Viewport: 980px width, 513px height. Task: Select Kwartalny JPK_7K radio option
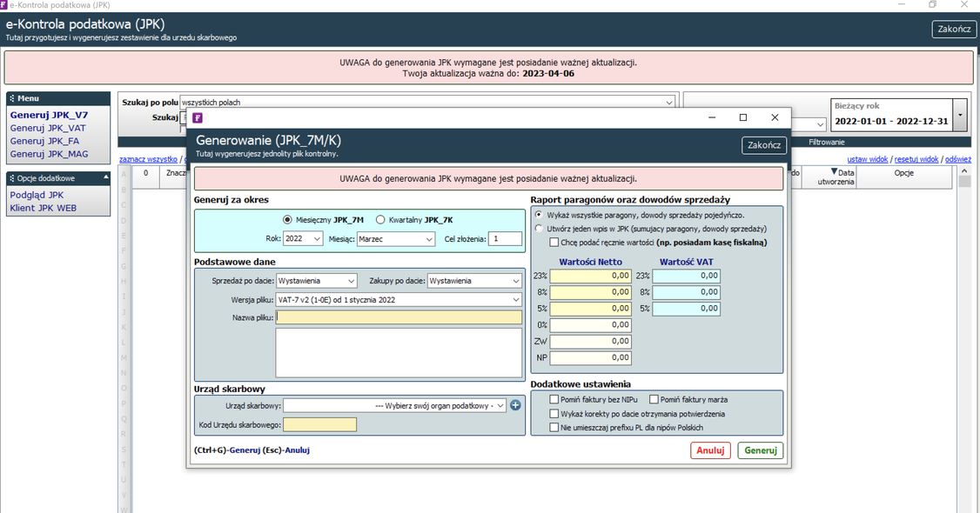[380, 220]
